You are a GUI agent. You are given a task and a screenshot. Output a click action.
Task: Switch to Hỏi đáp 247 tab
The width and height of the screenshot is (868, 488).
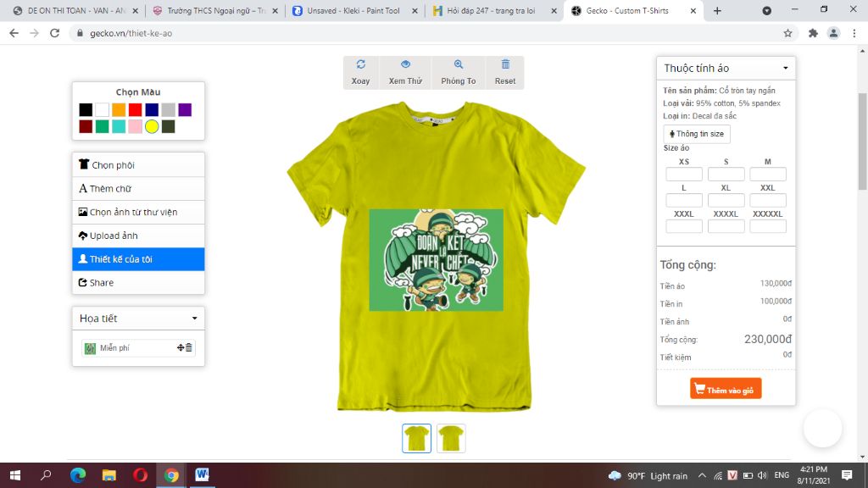click(494, 10)
